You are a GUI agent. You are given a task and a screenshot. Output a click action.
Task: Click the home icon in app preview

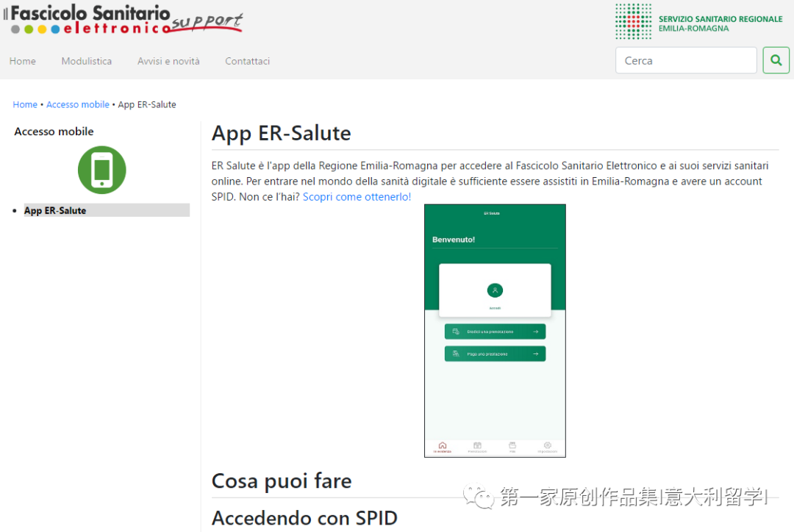[x=442, y=446]
